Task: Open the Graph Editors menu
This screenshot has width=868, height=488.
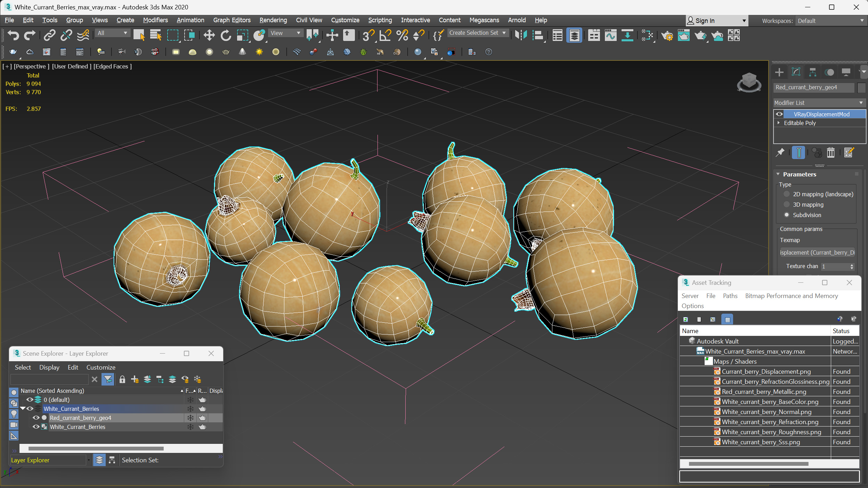Action: 232,20
